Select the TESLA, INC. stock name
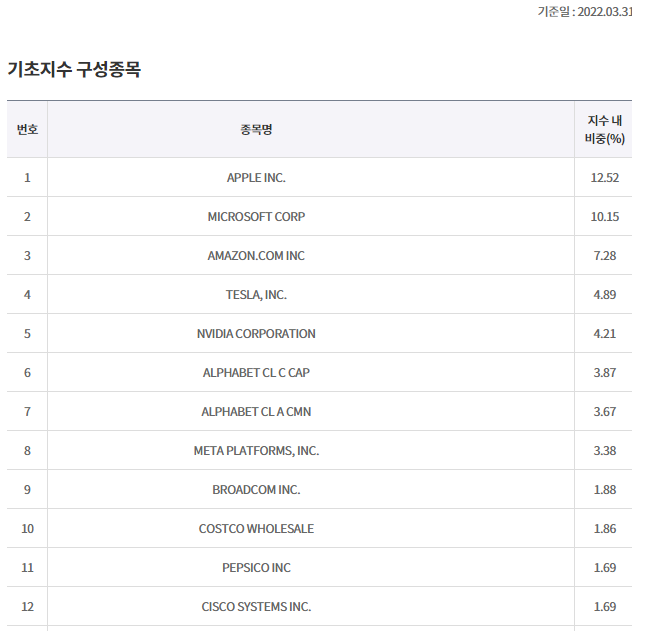The width and height of the screenshot is (659, 644). 256,295
